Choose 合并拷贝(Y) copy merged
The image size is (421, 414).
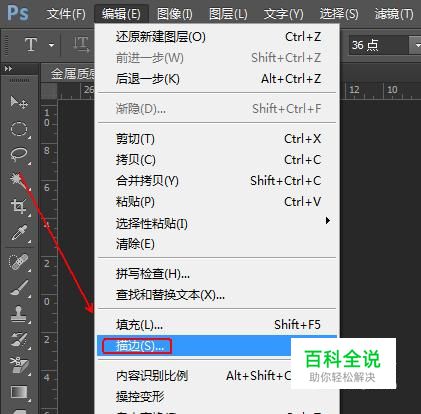click(x=218, y=181)
